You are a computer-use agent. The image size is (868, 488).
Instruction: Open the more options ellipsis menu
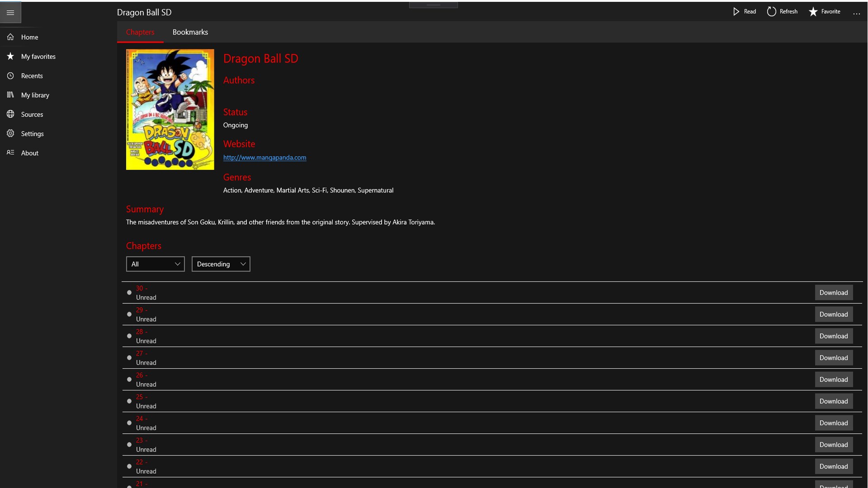coord(857,13)
